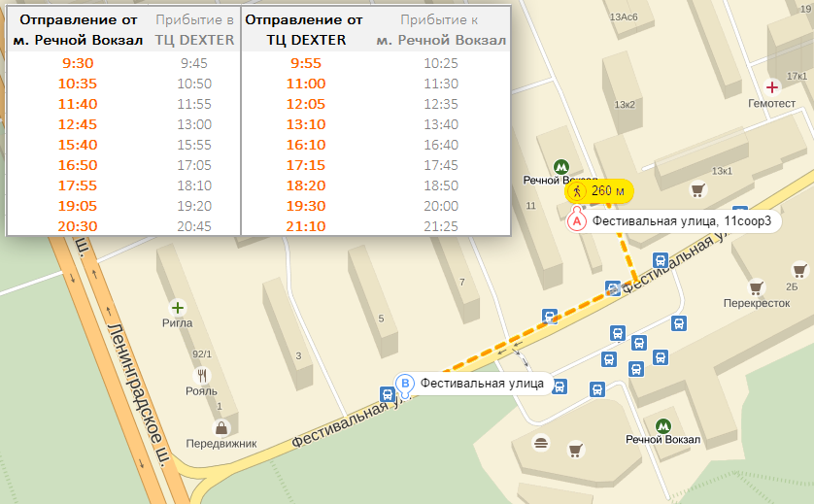Image resolution: width=814 pixels, height=504 pixels.
Task: Click the shopping cart icon near building 13к1
Action: [x=698, y=189]
